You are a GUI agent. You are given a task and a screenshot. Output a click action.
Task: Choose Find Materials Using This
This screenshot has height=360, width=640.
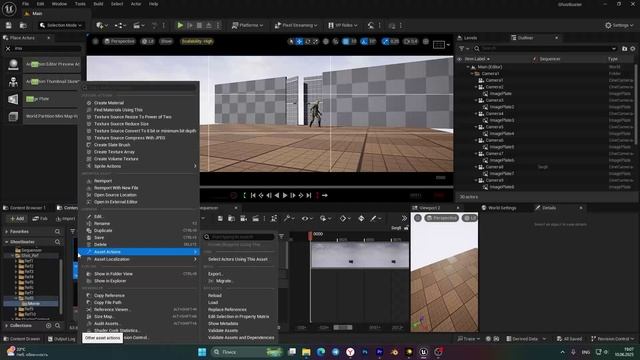(118, 110)
